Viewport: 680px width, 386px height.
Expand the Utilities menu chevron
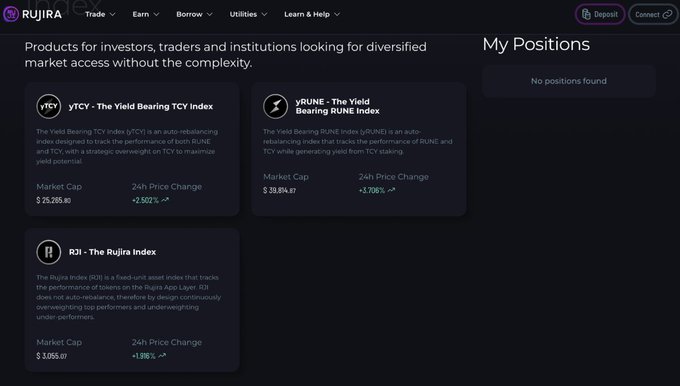pyautogui.click(x=264, y=14)
